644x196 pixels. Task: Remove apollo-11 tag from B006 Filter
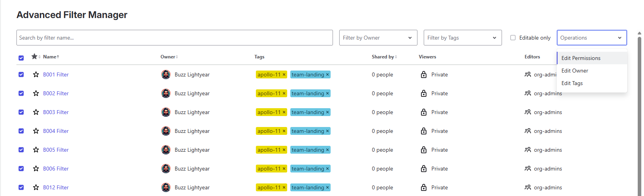[284, 169]
